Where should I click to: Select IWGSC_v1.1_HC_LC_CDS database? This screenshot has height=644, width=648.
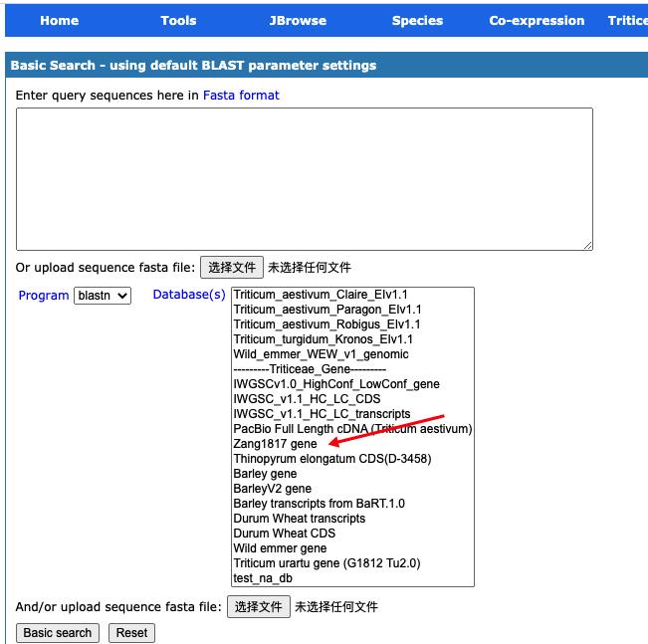(x=352, y=399)
